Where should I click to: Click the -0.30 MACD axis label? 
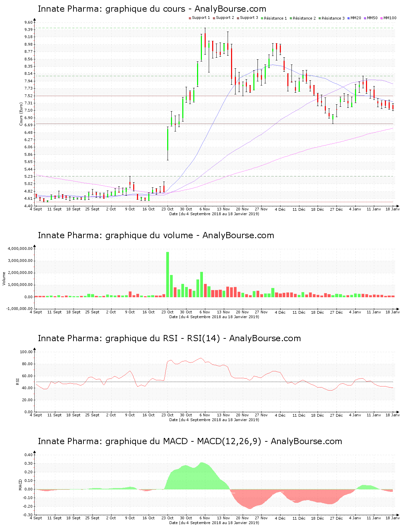[x=28, y=515]
